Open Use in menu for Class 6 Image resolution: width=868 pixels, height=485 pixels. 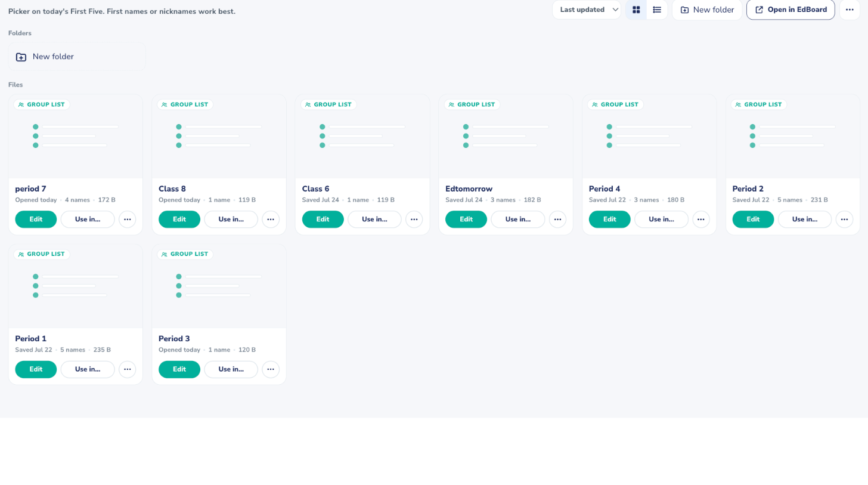375,220
